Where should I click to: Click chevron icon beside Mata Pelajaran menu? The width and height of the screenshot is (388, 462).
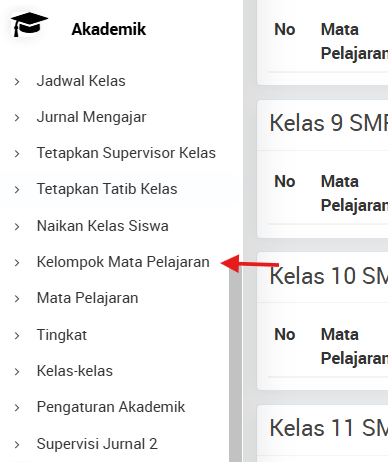pos(17,299)
